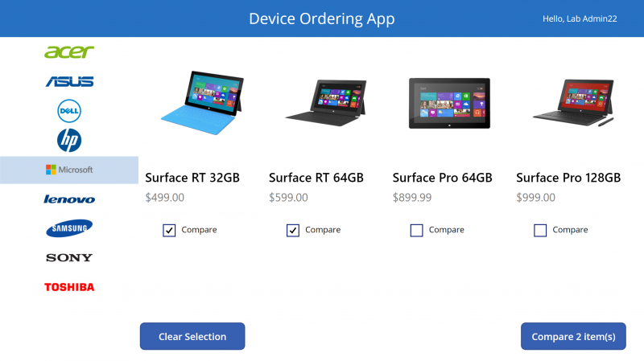Select the Toshiba brand logo

coord(69,287)
